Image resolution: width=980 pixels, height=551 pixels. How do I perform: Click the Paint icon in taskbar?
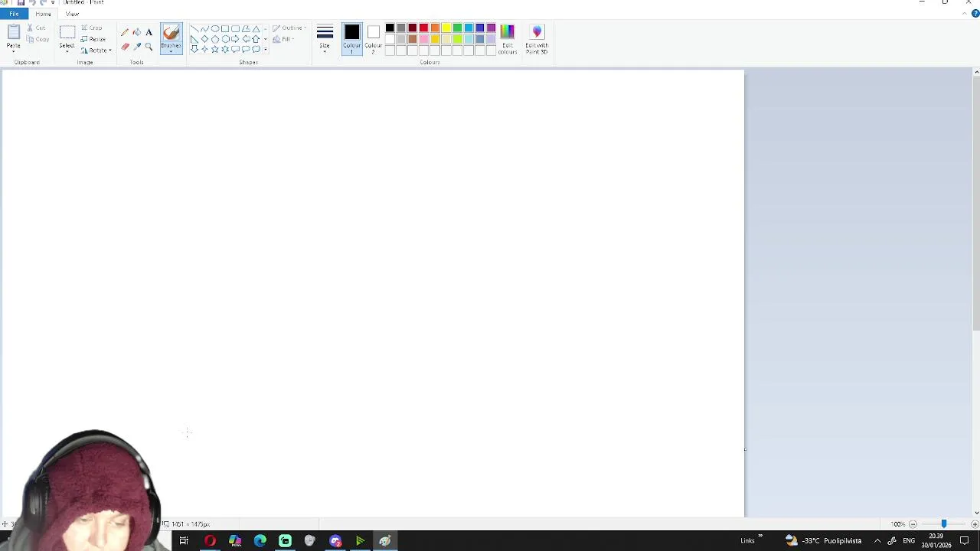(385, 541)
